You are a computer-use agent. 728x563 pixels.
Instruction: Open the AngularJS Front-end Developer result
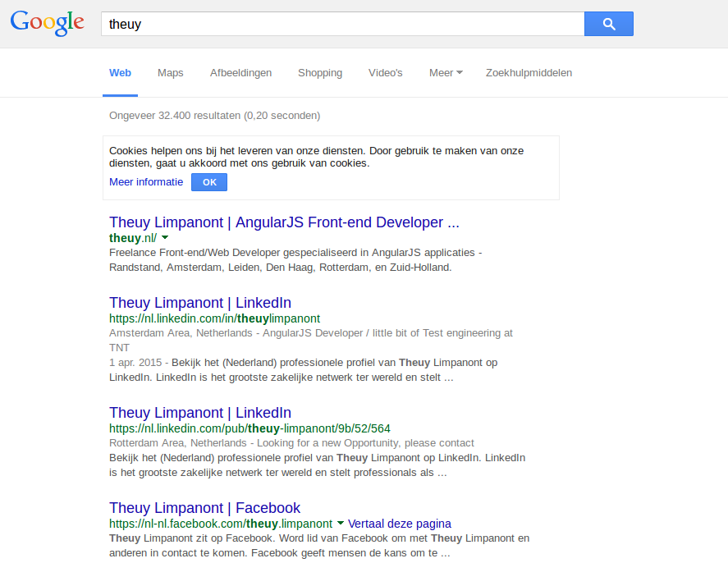[284, 222]
